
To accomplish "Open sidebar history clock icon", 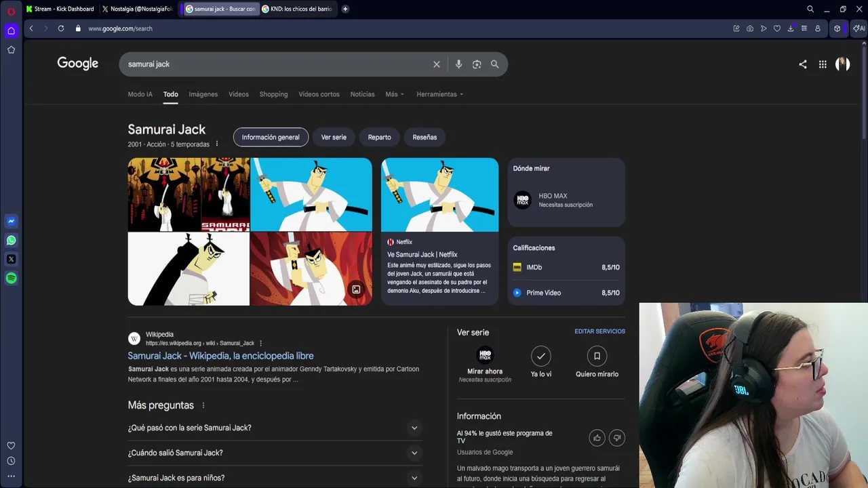I will [11, 461].
